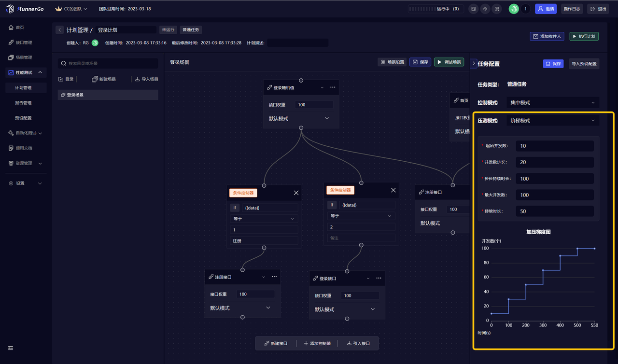Open the CC的团队 team dropdown
This screenshot has width=618, height=364.
pyautogui.click(x=71, y=9)
